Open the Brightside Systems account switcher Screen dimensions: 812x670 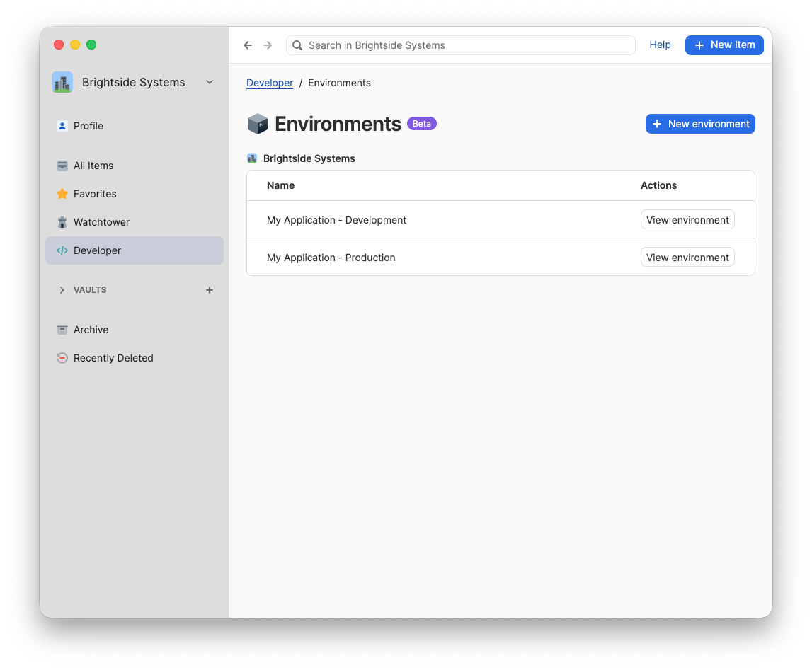(x=209, y=82)
